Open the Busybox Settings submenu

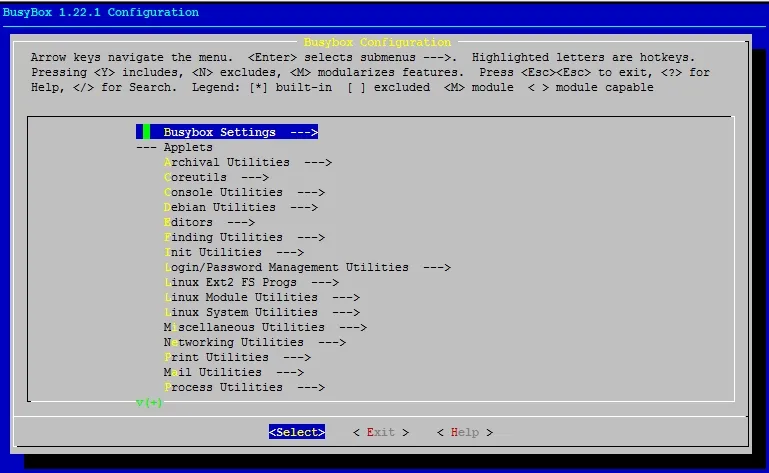point(227,132)
